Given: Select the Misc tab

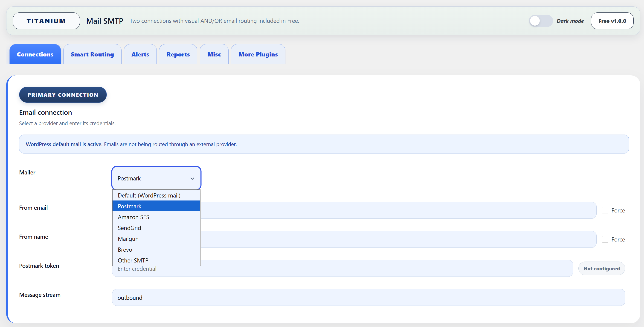Looking at the screenshot, I should click(x=214, y=54).
